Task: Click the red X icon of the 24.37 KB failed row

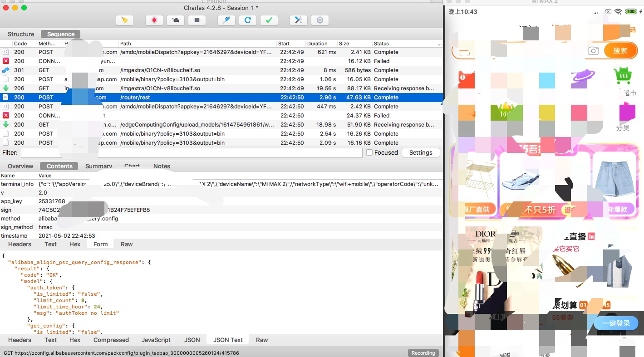Action: coord(6,116)
